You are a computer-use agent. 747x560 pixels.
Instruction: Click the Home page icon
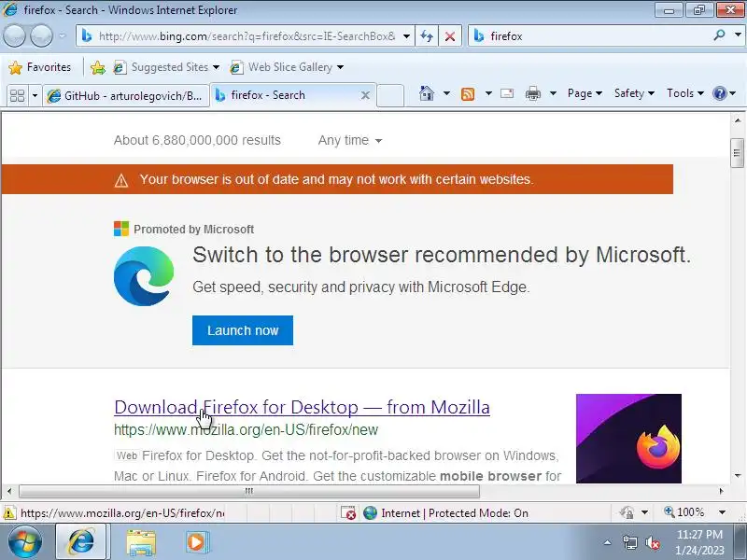coord(427,93)
